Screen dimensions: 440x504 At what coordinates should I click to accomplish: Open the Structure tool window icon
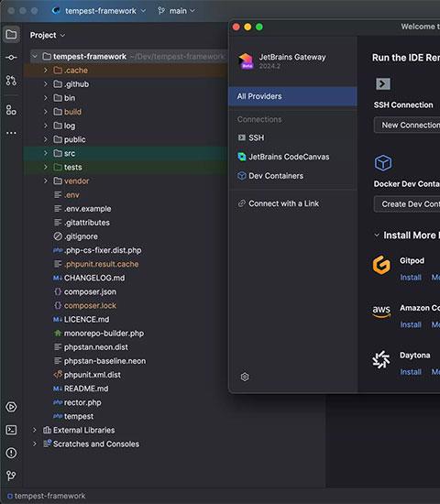[11, 110]
